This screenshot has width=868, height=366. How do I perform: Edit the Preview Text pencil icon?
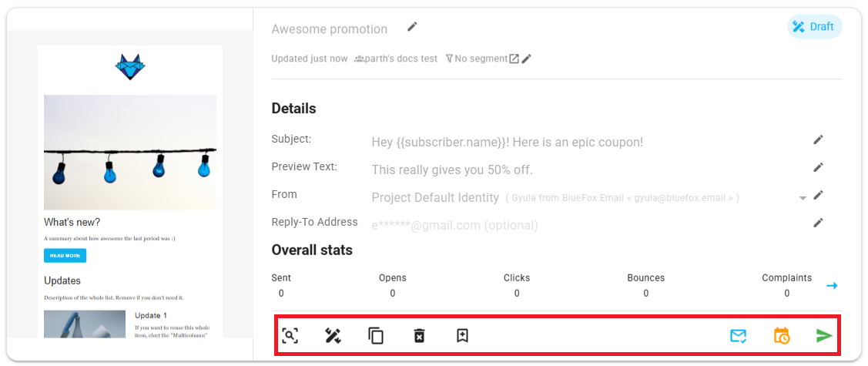[818, 167]
